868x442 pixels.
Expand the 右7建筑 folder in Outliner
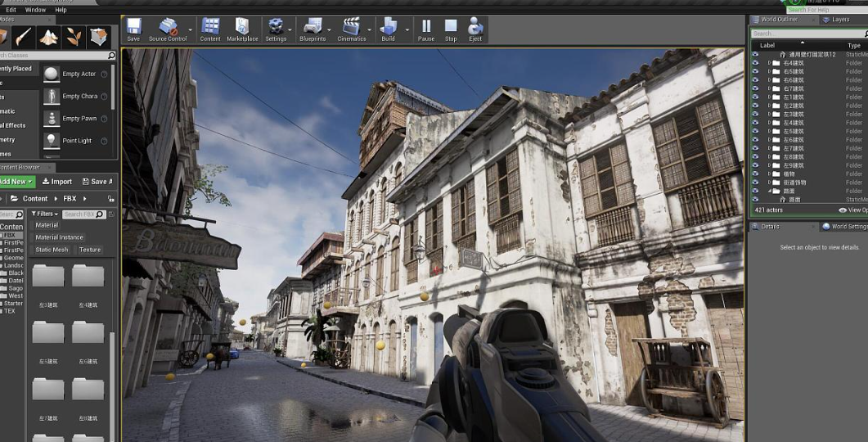[769, 88]
